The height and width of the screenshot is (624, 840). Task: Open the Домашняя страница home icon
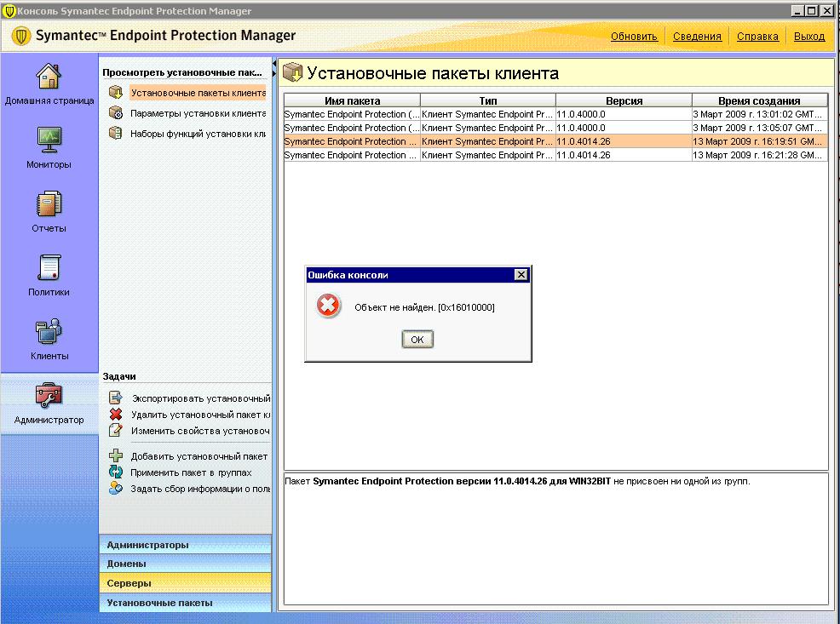(x=49, y=76)
